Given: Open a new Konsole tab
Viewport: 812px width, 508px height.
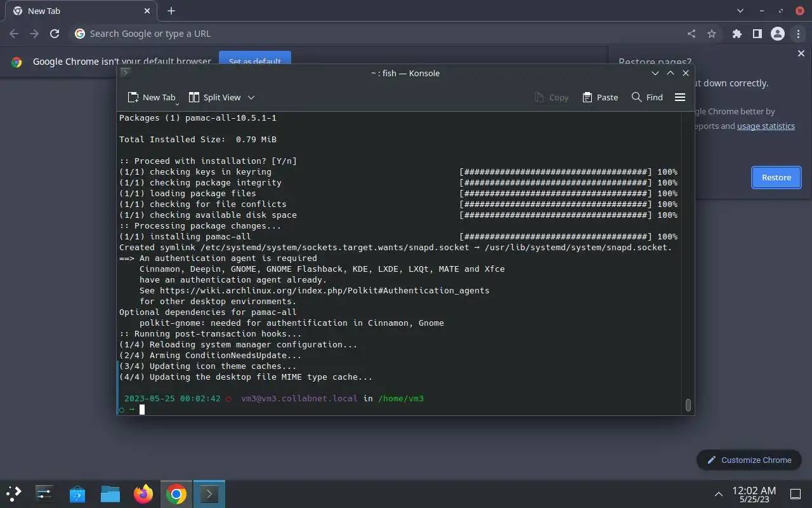Looking at the screenshot, I should pyautogui.click(x=151, y=97).
